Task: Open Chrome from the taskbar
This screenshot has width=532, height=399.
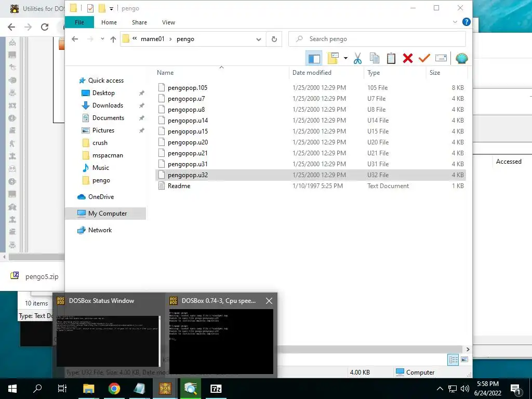Action: coord(114,389)
